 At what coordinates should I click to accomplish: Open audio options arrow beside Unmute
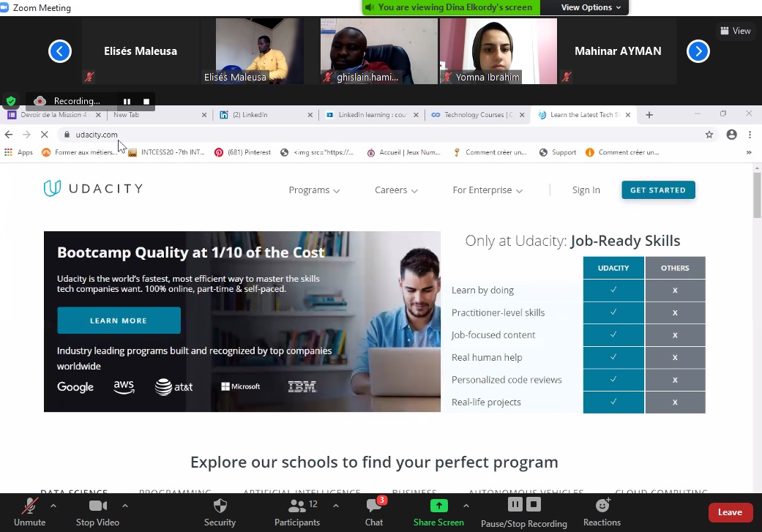53,505
